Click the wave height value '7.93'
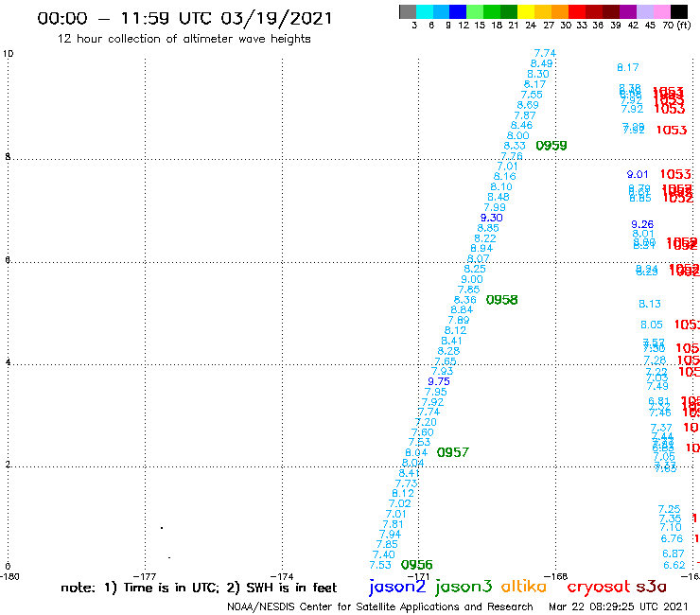 click(442, 371)
